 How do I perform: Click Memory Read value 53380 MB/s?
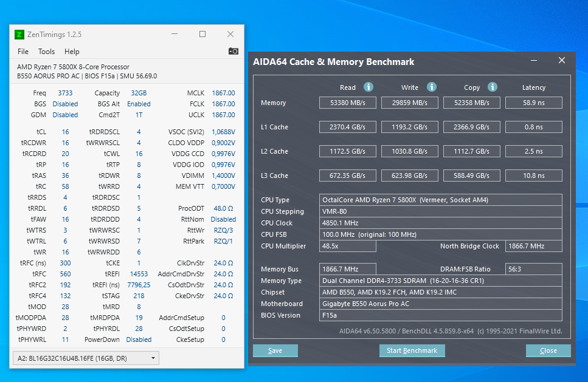[348, 103]
